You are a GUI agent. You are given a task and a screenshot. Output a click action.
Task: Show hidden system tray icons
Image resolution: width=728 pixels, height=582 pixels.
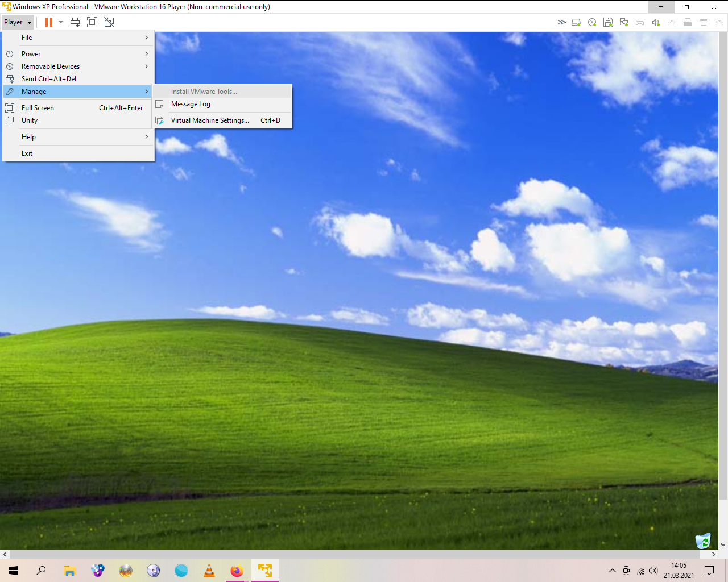(613, 571)
